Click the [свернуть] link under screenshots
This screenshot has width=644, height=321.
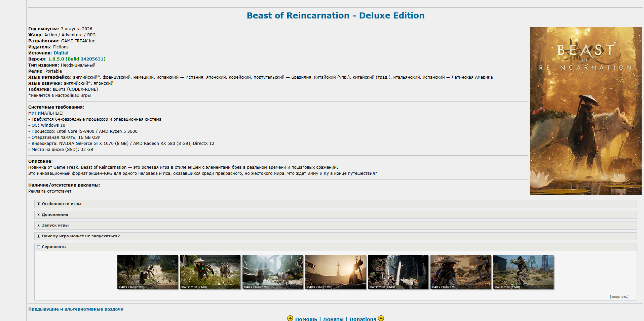click(619, 297)
